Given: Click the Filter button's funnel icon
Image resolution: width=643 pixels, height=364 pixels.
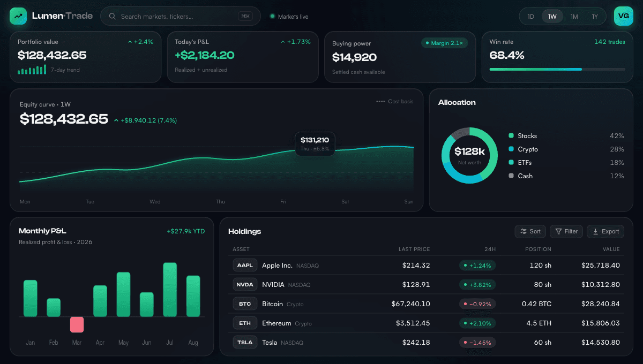Looking at the screenshot, I should (558, 231).
